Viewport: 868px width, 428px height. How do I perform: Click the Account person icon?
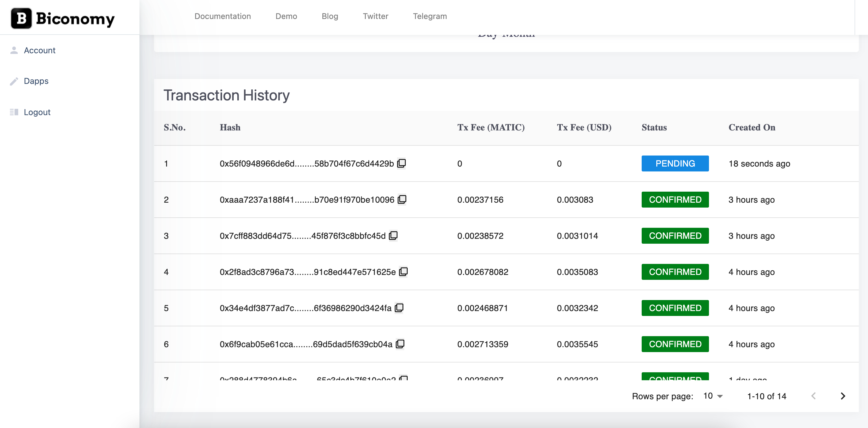point(14,50)
